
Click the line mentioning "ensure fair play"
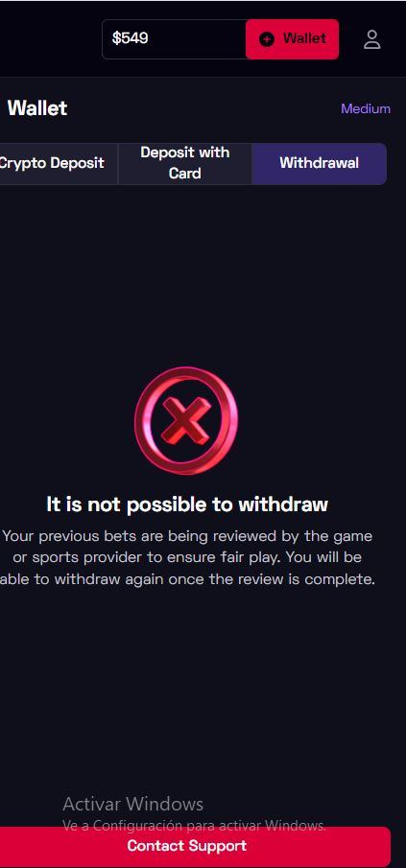pos(187,557)
